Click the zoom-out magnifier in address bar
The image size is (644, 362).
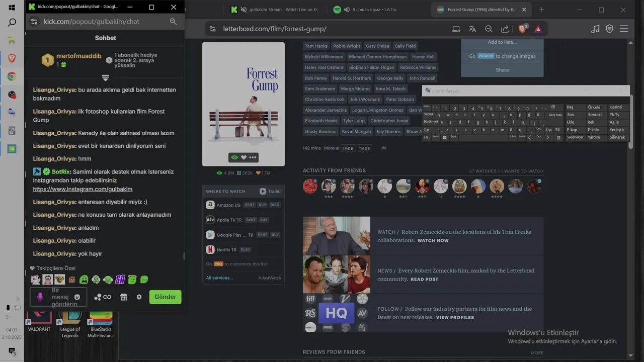coord(489,29)
